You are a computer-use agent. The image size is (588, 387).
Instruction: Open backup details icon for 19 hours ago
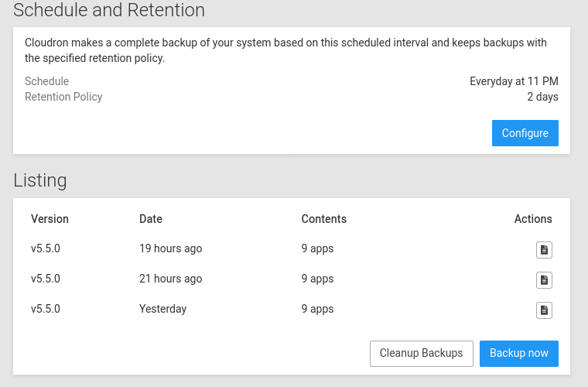pos(544,250)
